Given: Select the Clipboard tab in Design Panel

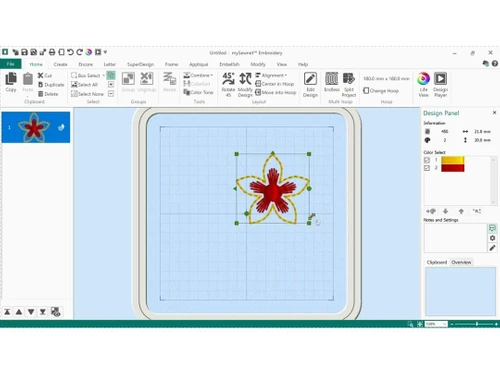Looking at the screenshot, I should click(x=437, y=262).
